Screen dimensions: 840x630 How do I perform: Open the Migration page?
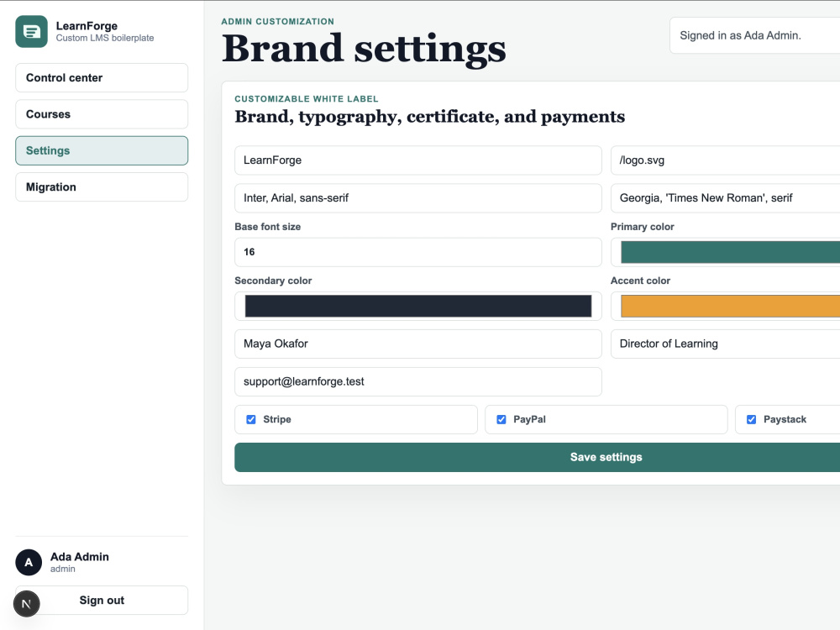pyautogui.click(x=102, y=187)
